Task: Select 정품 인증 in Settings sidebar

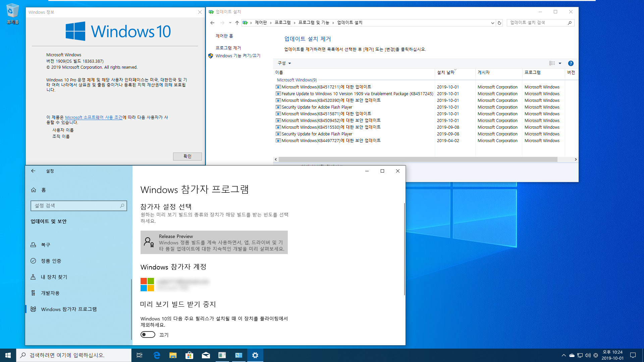Action: coord(78,261)
